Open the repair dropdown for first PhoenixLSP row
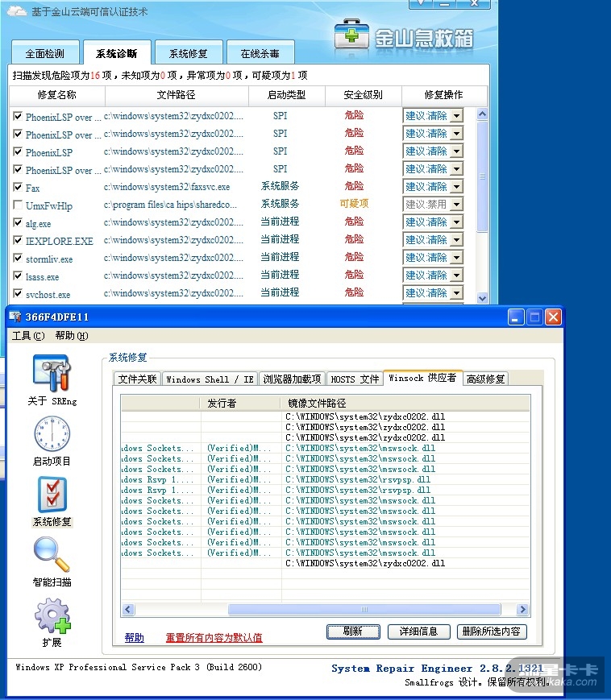Image resolution: width=611 pixels, height=700 pixels. click(x=456, y=116)
